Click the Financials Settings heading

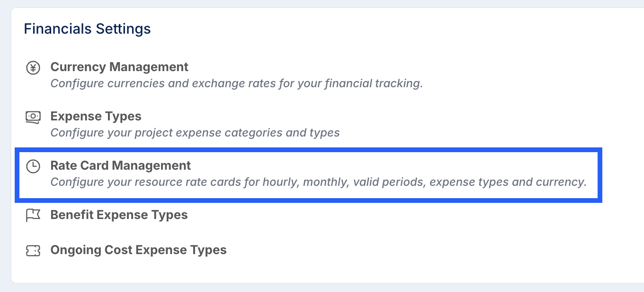click(x=88, y=29)
